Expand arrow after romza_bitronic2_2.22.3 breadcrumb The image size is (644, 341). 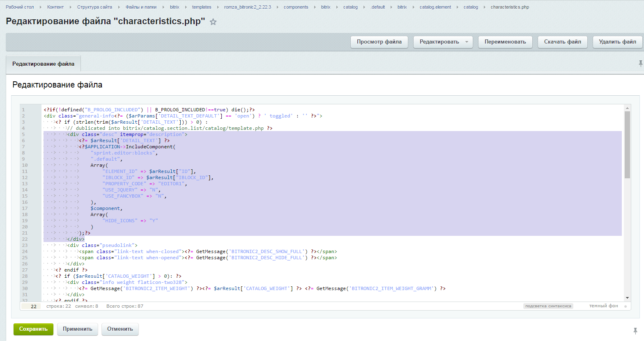[278, 7]
